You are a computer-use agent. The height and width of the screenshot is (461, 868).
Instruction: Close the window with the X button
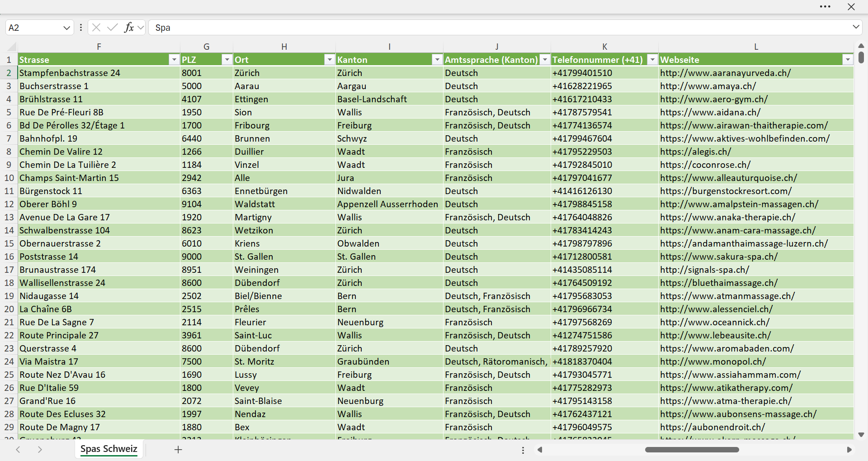(x=851, y=7)
